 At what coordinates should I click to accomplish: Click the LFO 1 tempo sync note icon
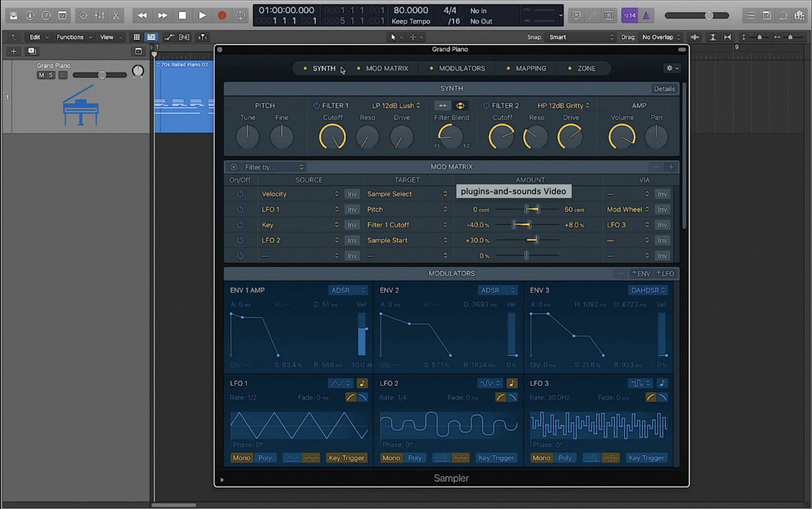[x=362, y=383]
